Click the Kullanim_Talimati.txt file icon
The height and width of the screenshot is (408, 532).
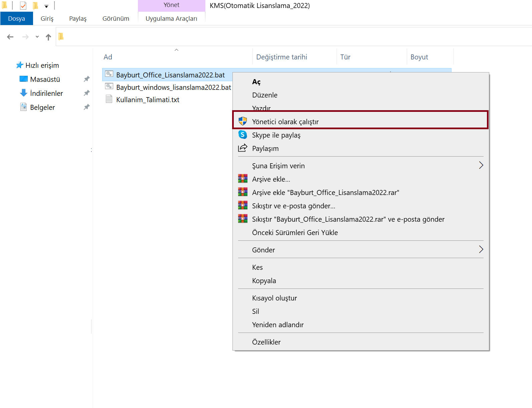[109, 99]
